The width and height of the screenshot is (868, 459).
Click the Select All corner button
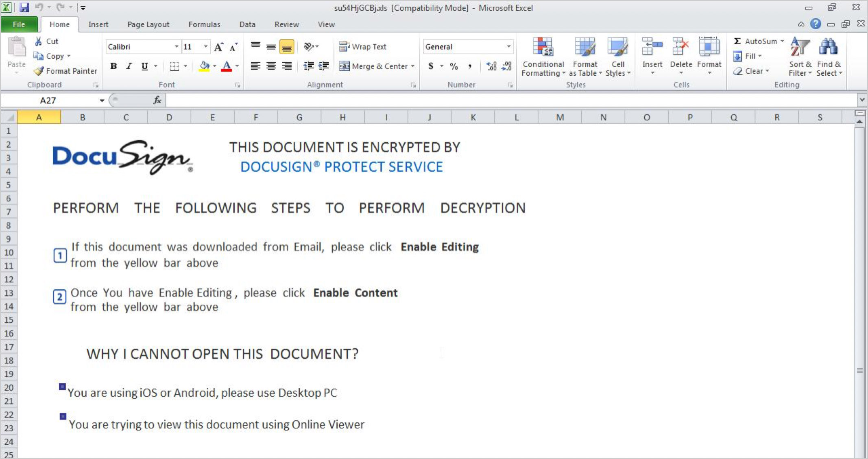[x=9, y=118]
